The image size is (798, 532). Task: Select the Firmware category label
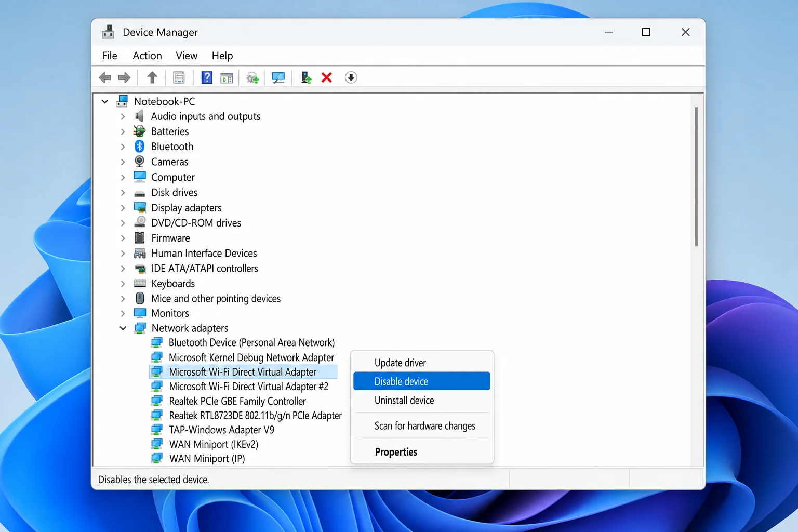pos(170,238)
